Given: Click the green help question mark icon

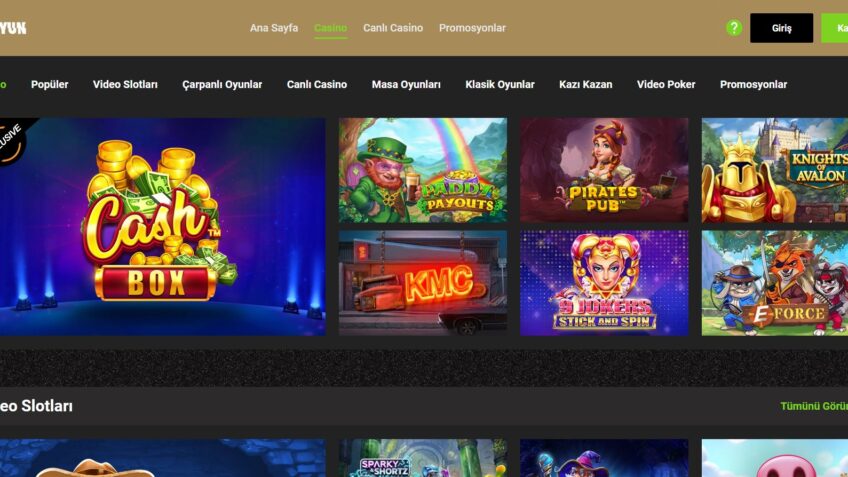Looking at the screenshot, I should (x=734, y=28).
